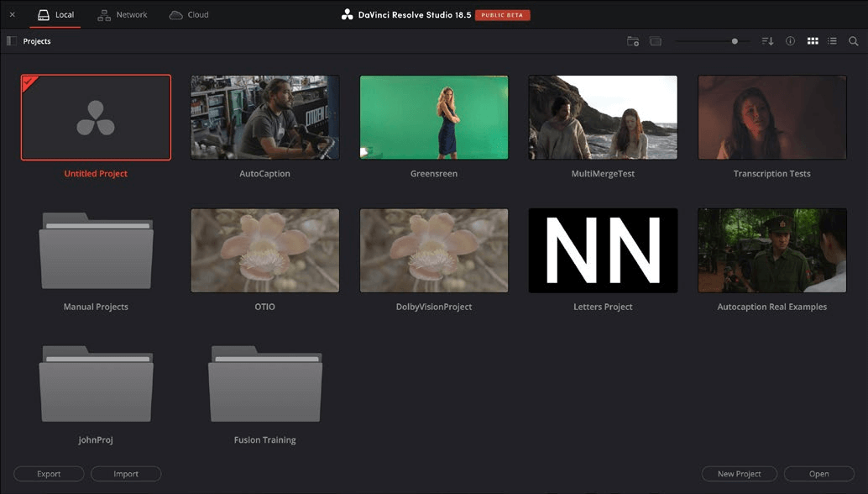Select the Greensreen project thumbnail

pos(434,118)
